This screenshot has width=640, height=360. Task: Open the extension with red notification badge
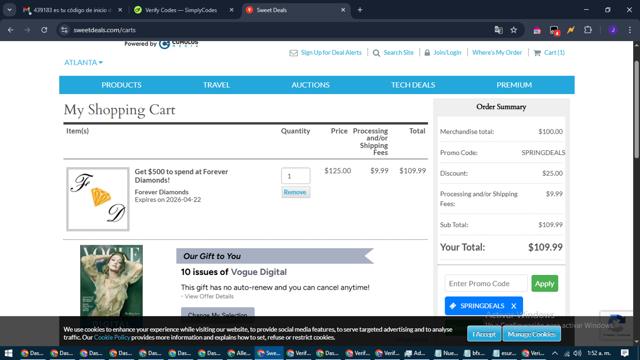[554, 30]
